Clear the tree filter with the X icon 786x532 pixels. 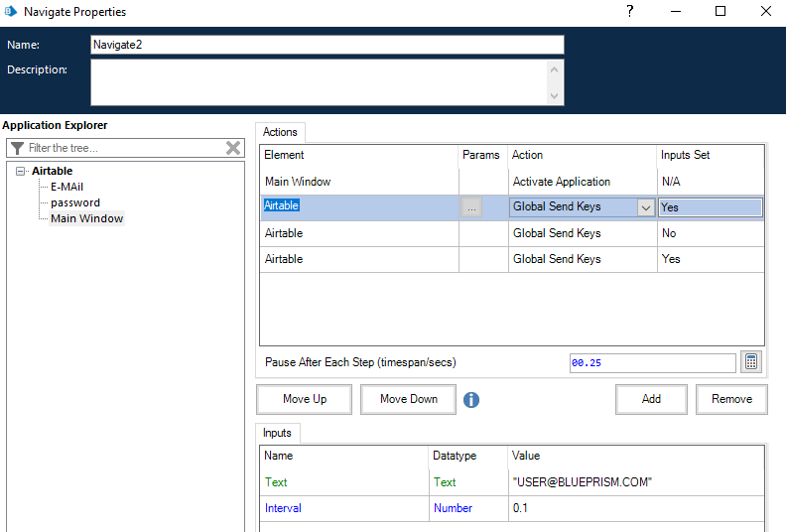coord(233,148)
